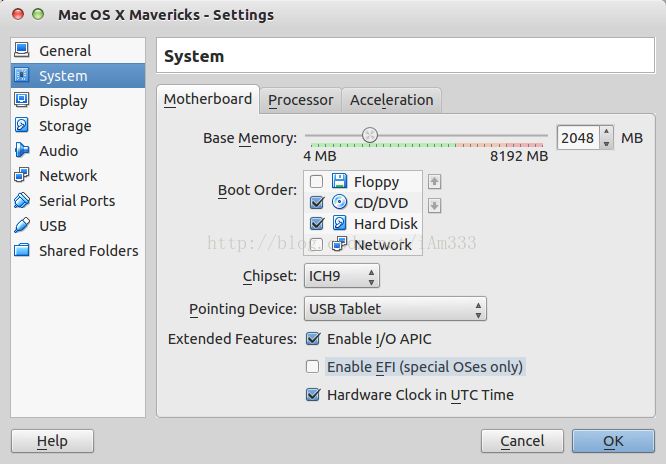Toggle Hardware Clock in UTC Time
The height and width of the screenshot is (464, 666).
(313, 395)
